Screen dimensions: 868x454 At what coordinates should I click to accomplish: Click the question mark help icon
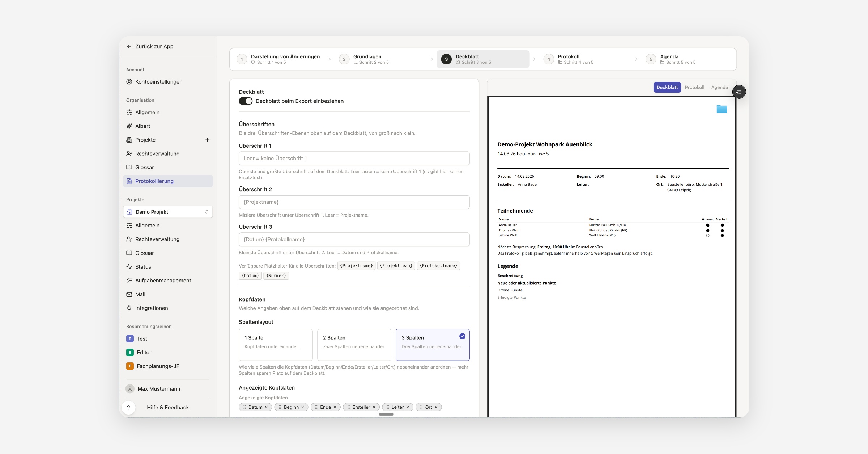[x=128, y=408]
